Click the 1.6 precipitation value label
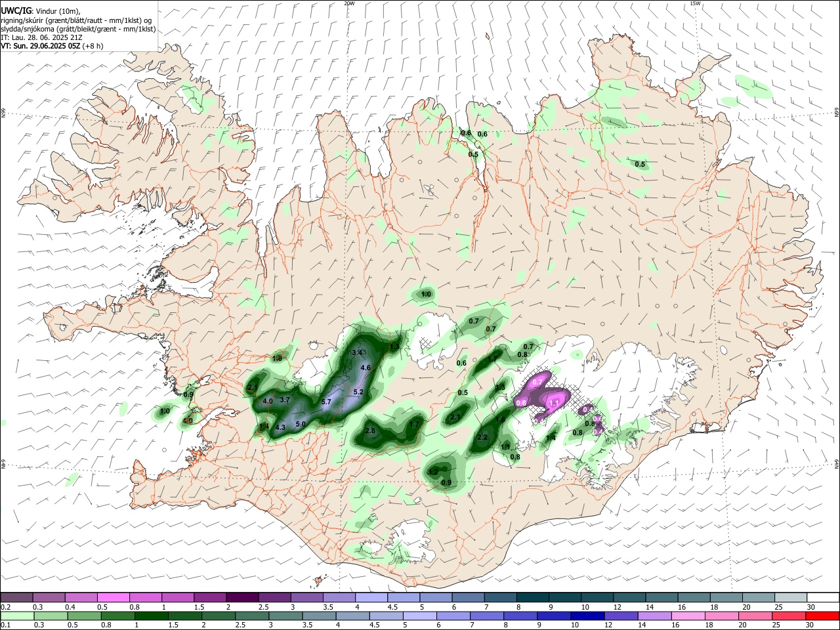This screenshot has height=630, width=840. click(500, 420)
